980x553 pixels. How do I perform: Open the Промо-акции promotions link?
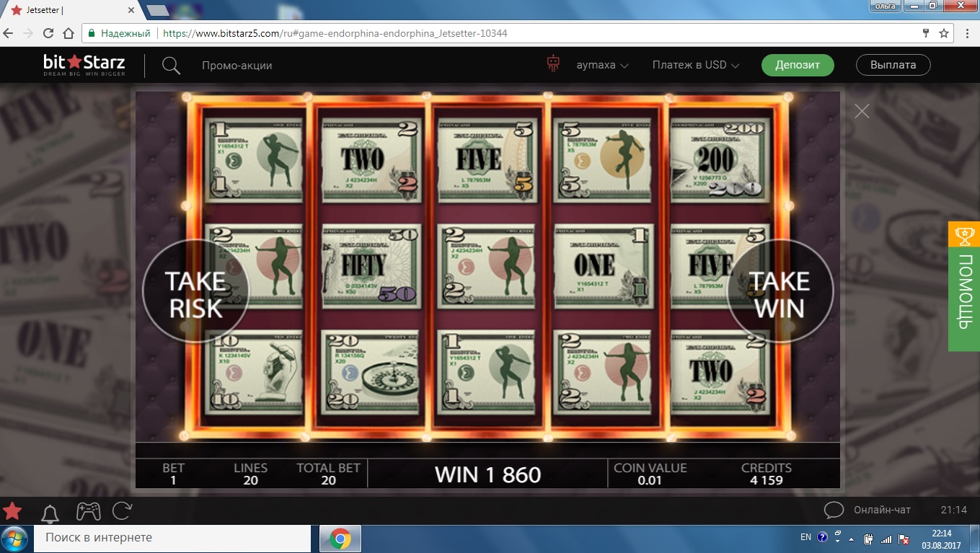click(x=237, y=65)
